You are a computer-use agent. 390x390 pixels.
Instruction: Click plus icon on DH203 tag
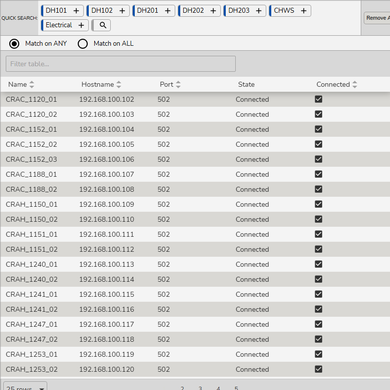pyautogui.click(x=259, y=11)
